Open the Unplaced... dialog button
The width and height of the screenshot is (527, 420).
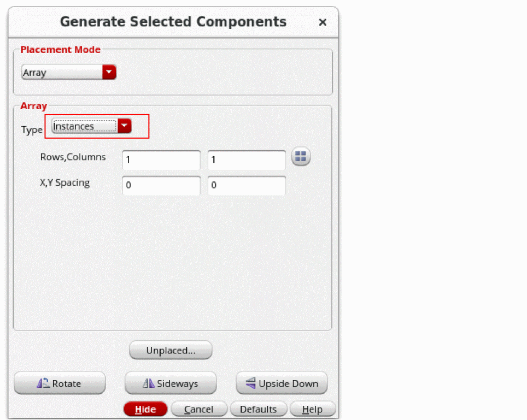[x=171, y=350]
